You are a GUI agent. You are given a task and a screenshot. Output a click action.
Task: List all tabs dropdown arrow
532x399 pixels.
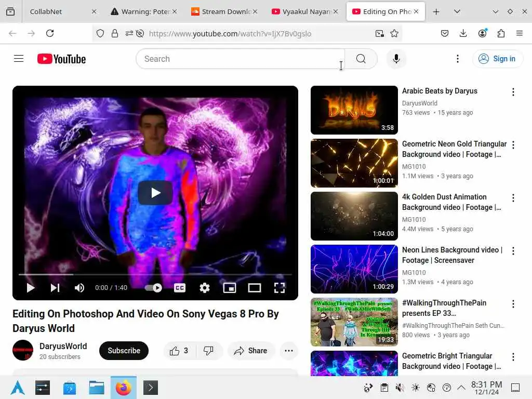pyautogui.click(x=457, y=11)
